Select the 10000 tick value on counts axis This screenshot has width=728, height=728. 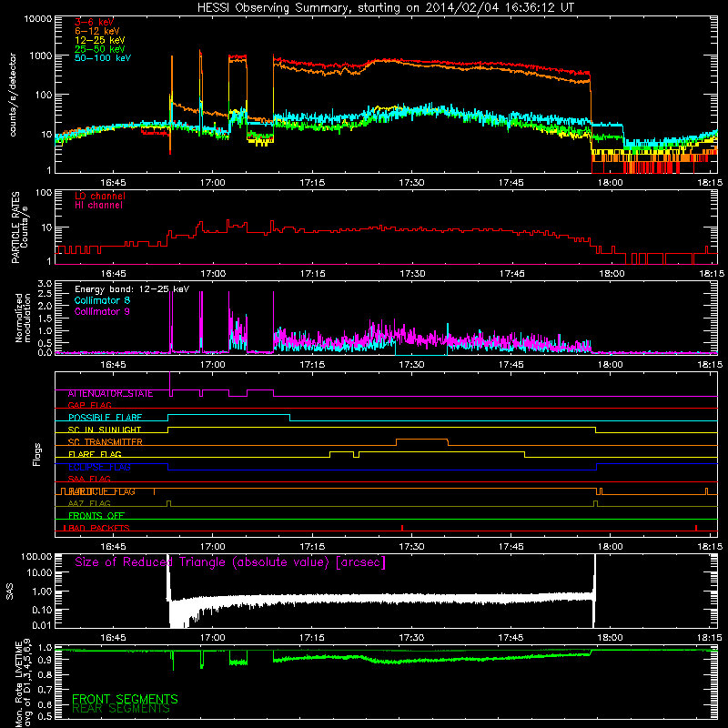(37, 19)
